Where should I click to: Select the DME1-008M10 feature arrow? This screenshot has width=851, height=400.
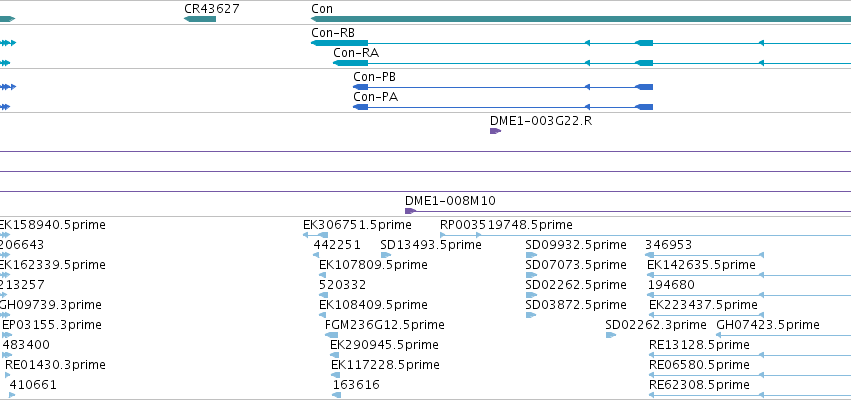point(411,211)
